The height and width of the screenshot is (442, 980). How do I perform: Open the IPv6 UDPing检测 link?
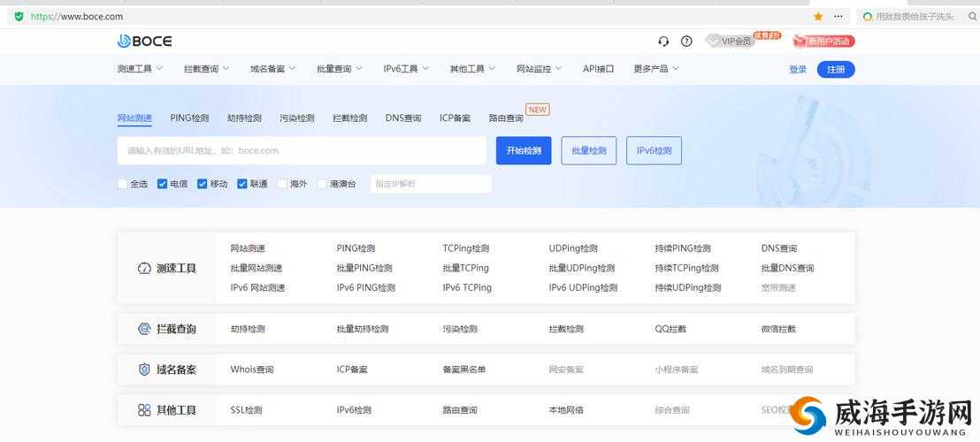[x=583, y=288]
